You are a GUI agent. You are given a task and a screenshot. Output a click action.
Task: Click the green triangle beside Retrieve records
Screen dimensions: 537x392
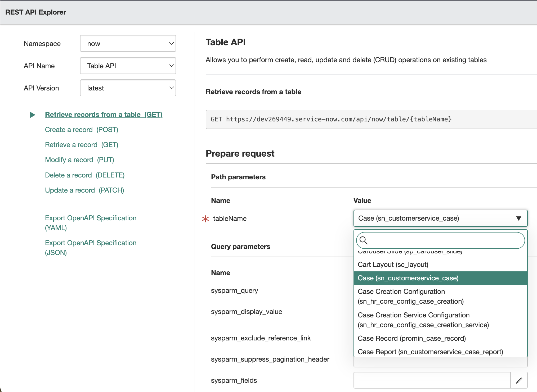tap(32, 115)
